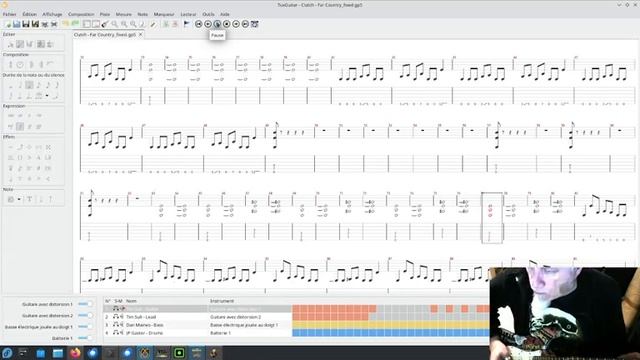The width and height of the screenshot is (640, 360).
Task: Click the green Redo arrow icon
Action: click(x=75, y=24)
